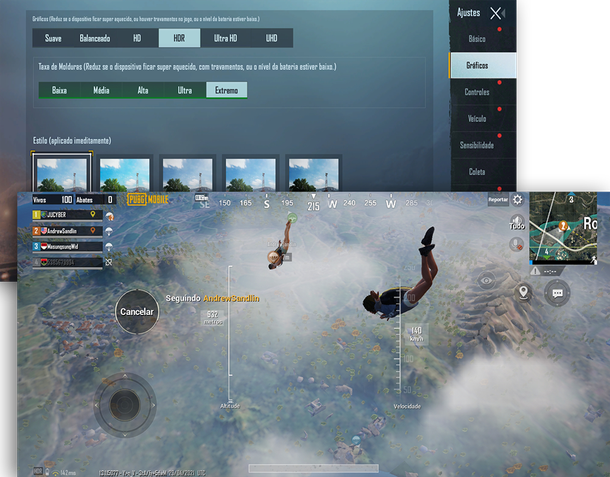Choose the fifth style thumbnail
Image resolution: width=610 pixels, height=477 pixels.
click(x=314, y=174)
